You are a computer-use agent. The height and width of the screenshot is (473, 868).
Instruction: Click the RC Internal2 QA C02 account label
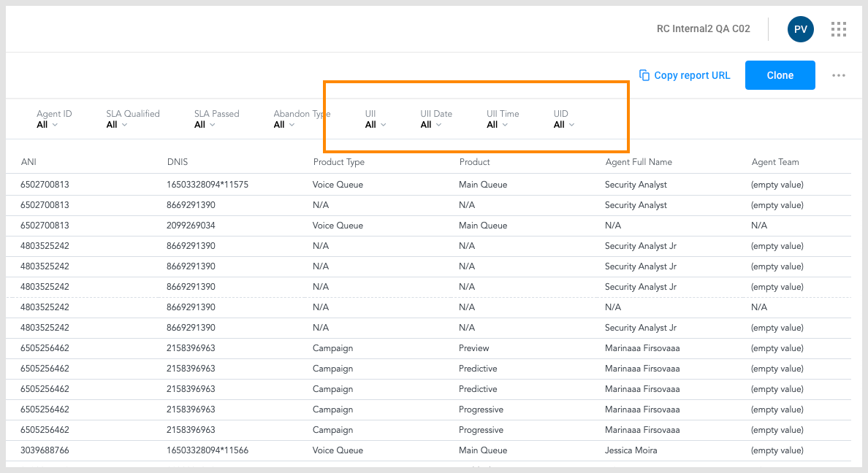pyautogui.click(x=704, y=28)
